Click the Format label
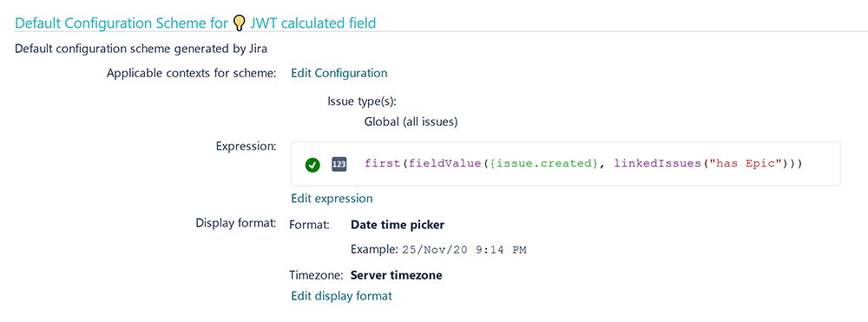The height and width of the screenshot is (322, 868). tap(310, 225)
